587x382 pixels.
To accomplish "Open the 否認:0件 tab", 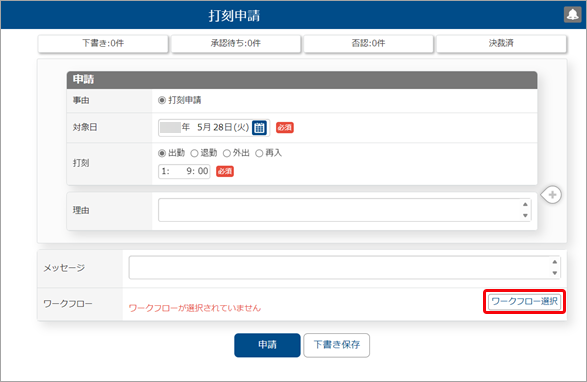I will coord(368,43).
